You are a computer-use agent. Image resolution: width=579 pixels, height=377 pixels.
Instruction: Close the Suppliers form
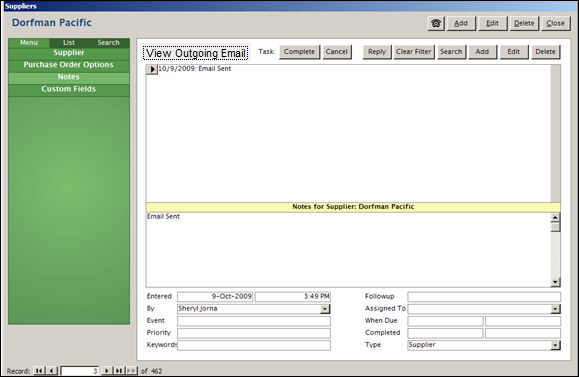(555, 23)
